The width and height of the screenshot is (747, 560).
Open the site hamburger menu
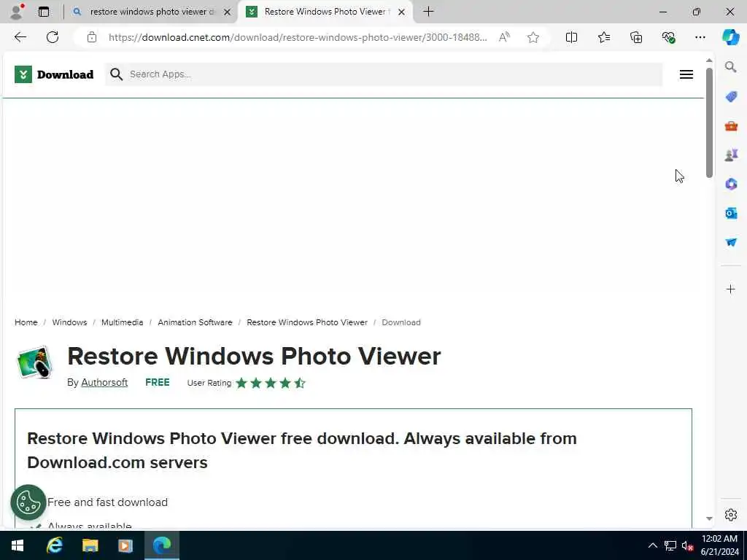coord(686,74)
